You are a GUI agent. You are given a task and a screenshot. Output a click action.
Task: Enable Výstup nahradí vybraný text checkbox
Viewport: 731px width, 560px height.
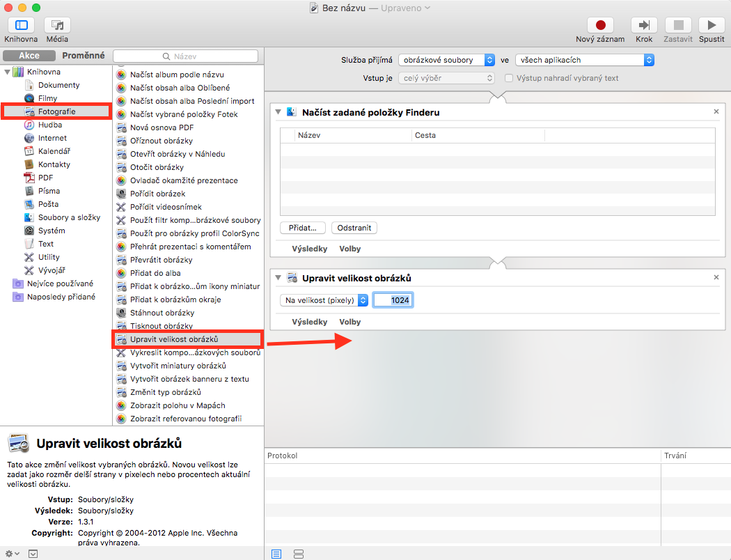(x=509, y=78)
